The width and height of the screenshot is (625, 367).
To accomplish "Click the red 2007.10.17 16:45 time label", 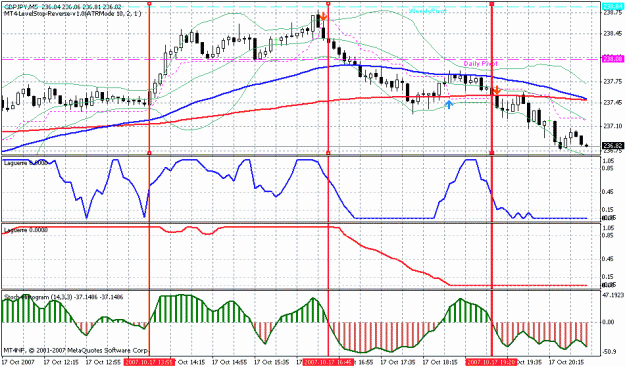I will pos(328,362).
